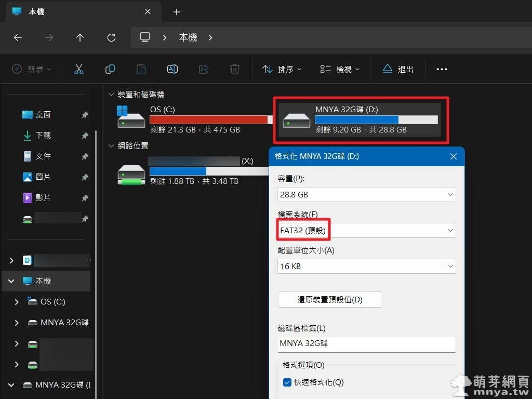The image size is (532, 399).
Task: Click the Refresh icon in navigation bar
Action: (x=111, y=37)
